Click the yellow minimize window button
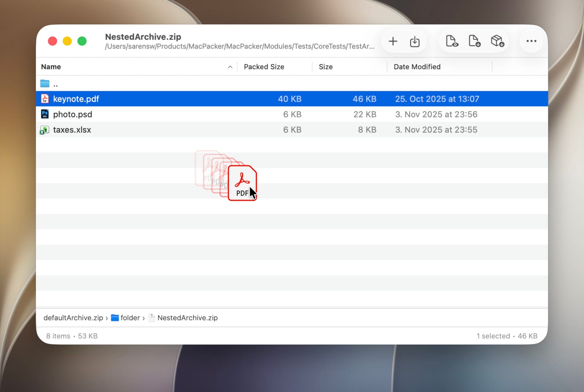This screenshot has height=392, width=584. point(67,41)
